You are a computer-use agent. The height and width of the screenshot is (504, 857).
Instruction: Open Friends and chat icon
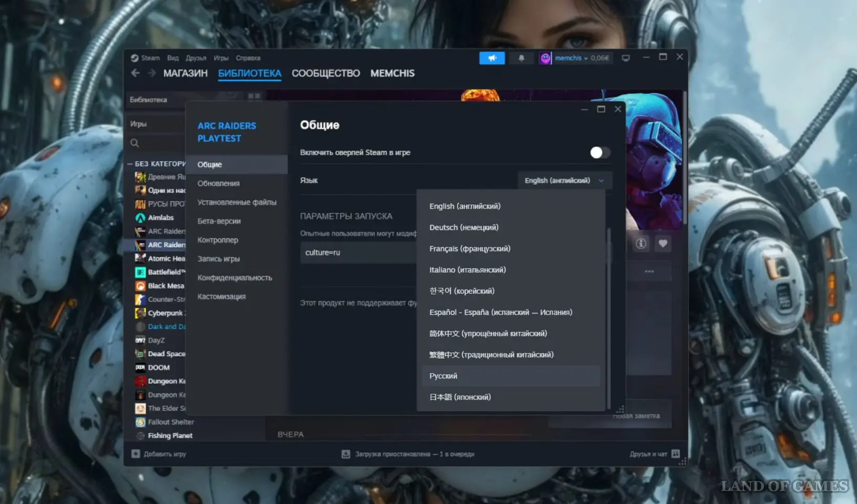tap(676, 454)
